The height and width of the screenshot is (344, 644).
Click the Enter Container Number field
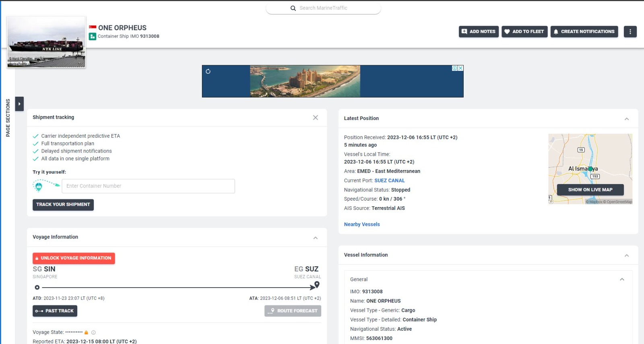pos(148,186)
